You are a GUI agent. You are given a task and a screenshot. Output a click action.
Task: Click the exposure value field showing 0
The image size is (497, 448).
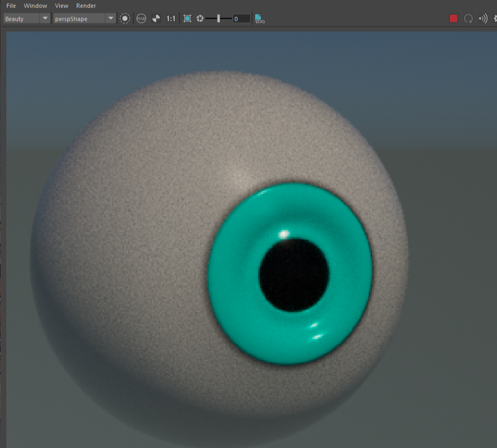241,19
